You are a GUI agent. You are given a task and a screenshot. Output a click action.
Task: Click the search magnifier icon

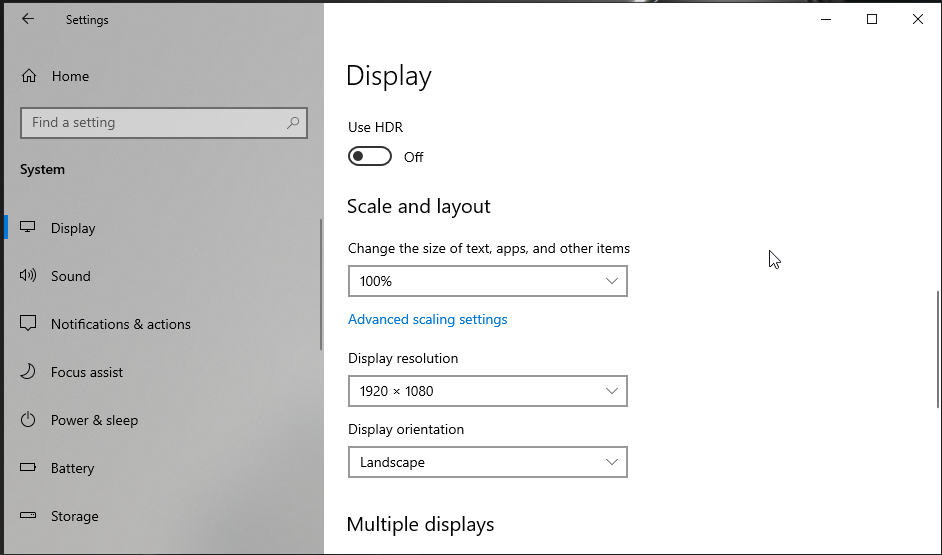[x=293, y=123]
